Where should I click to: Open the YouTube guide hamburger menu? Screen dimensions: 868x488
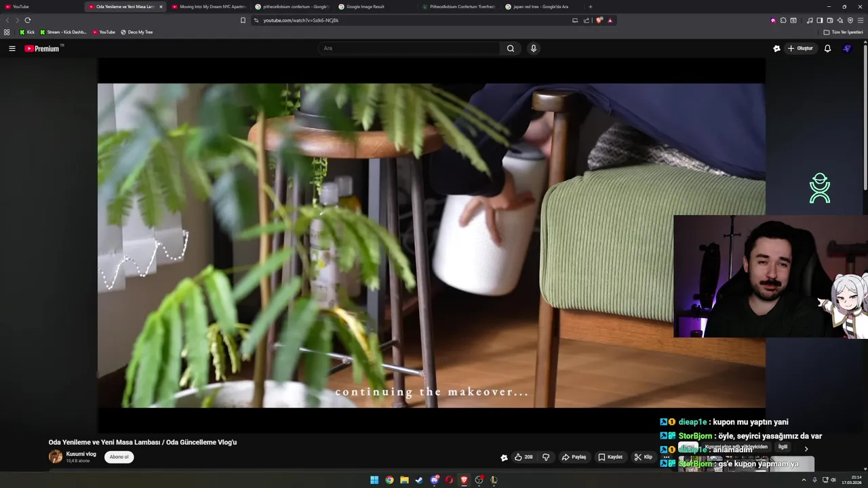[12, 48]
